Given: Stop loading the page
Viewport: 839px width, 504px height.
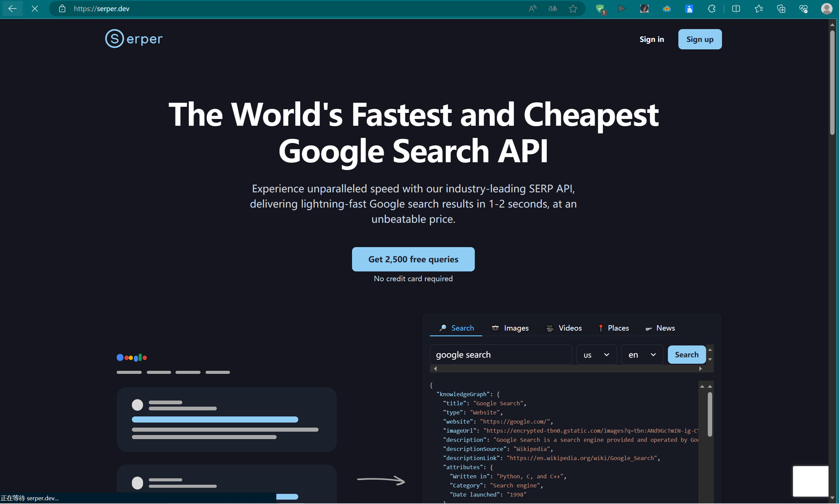Looking at the screenshot, I should (34, 8).
